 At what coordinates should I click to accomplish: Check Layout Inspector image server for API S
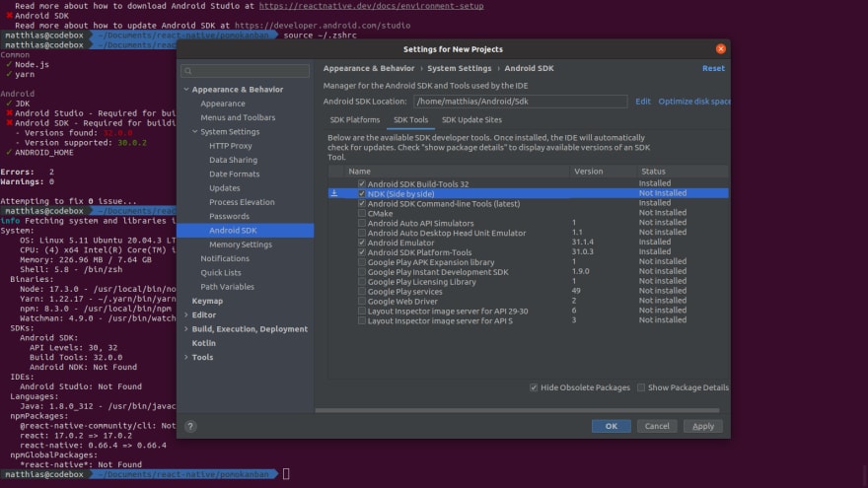click(361, 321)
